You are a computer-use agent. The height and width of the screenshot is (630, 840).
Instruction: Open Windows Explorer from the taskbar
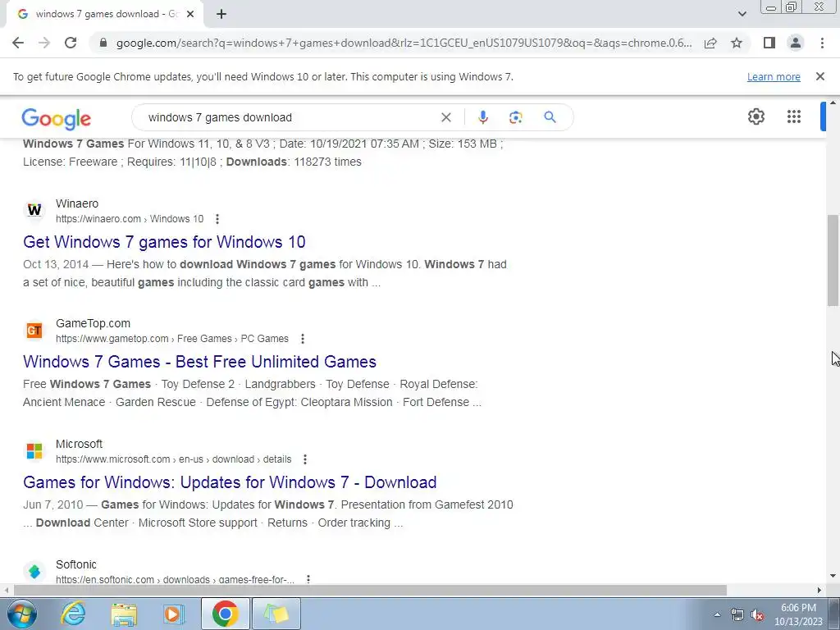click(x=124, y=614)
